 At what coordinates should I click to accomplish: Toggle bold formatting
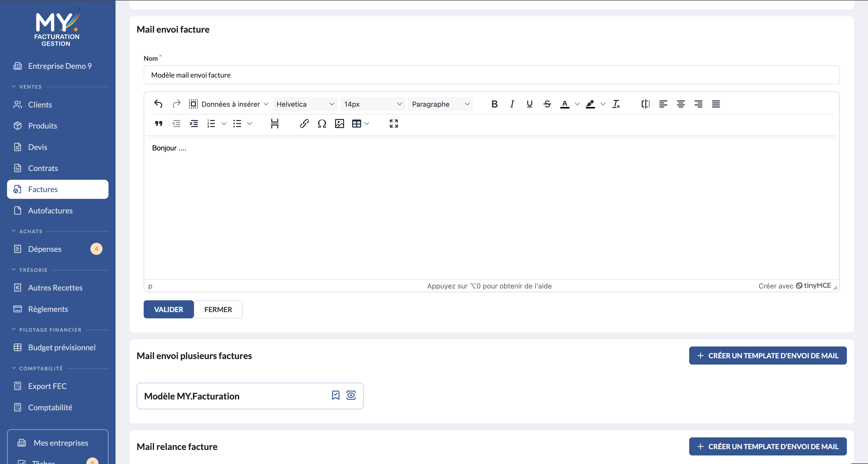point(494,104)
